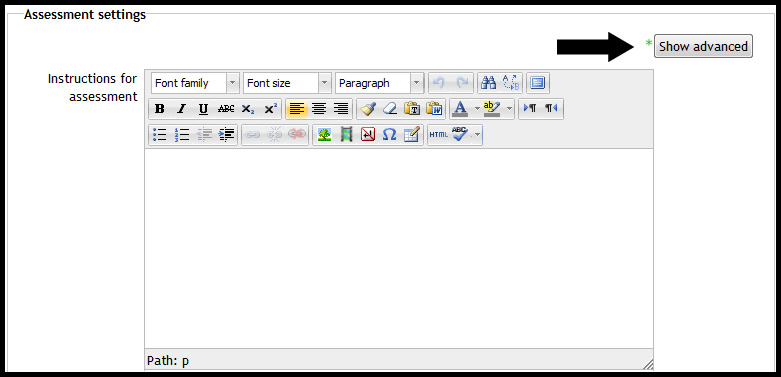Screen dimensions: 781x377
Task: Click inside the instructions text area
Action: 398,248
